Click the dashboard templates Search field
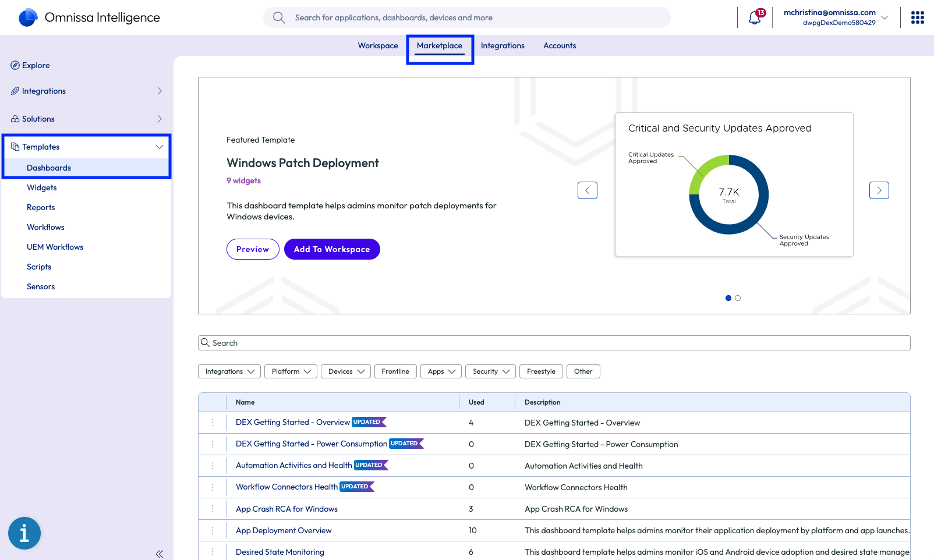934x560 pixels. 553,343
